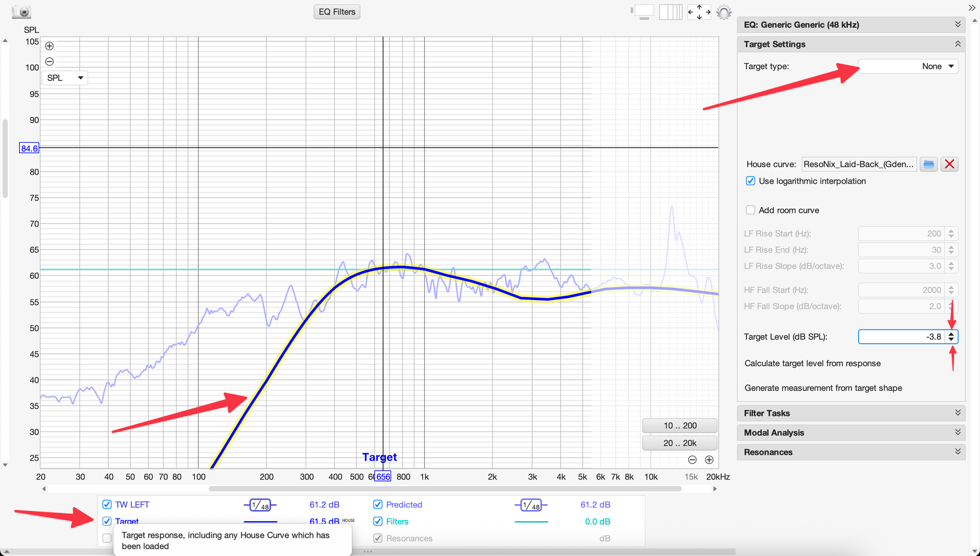Toggle the scrollbars display icon
Viewport: 980px width, 556px height.
pos(643,12)
